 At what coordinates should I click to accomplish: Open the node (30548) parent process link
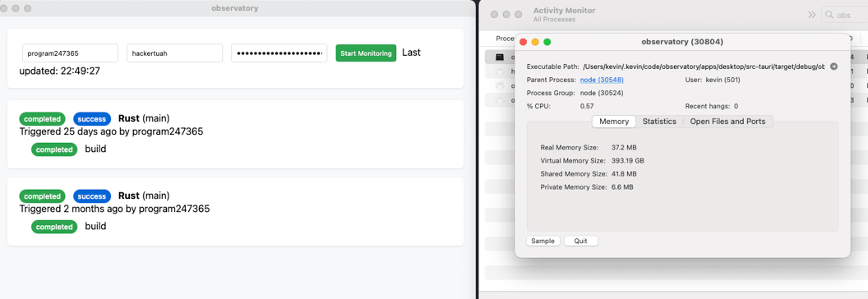(602, 80)
